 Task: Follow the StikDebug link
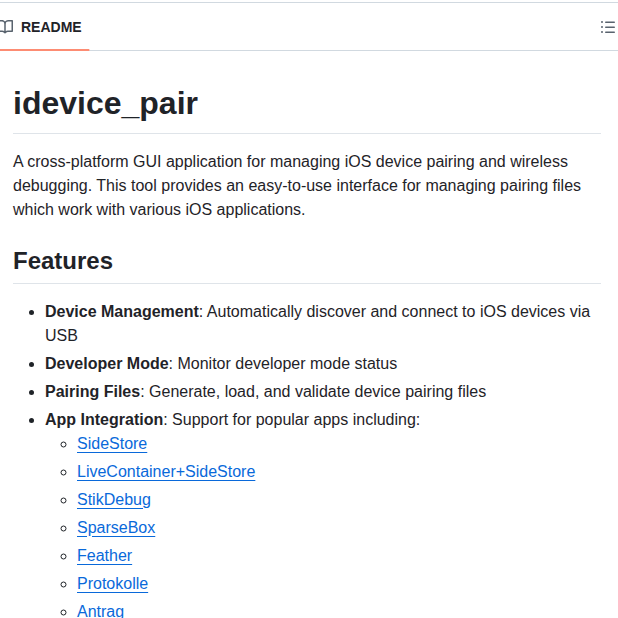pyautogui.click(x=114, y=500)
